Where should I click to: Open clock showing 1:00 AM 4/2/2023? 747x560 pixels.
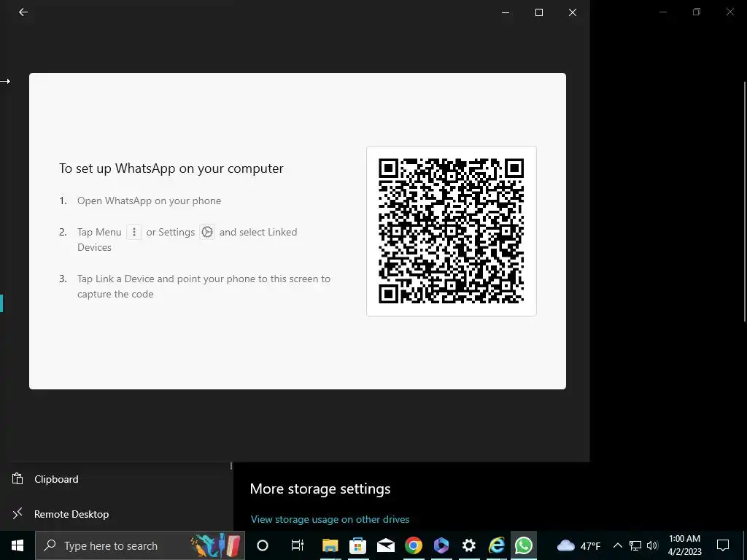click(684, 545)
